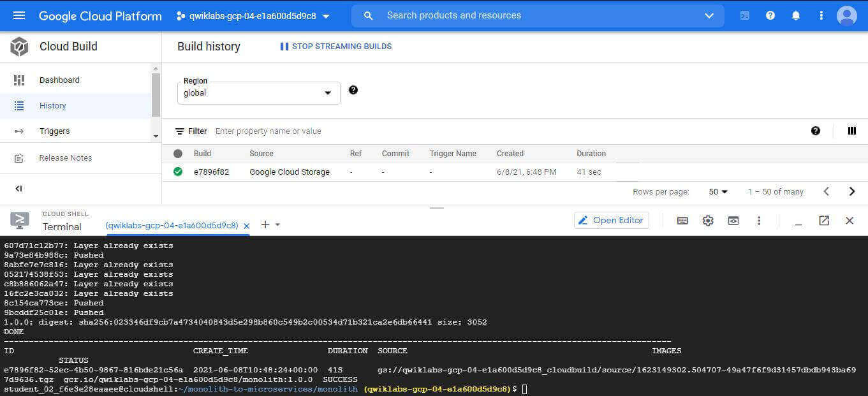The image size is (868, 396).
Task: Click the Trigger Name column header
Action: pyautogui.click(x=453, y=154)
